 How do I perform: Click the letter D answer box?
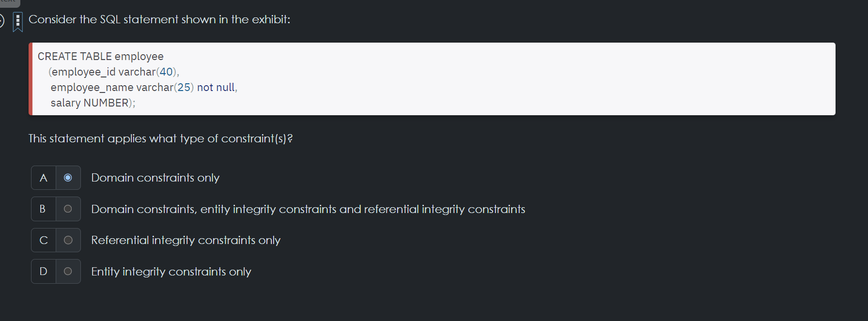pos(44,271)
